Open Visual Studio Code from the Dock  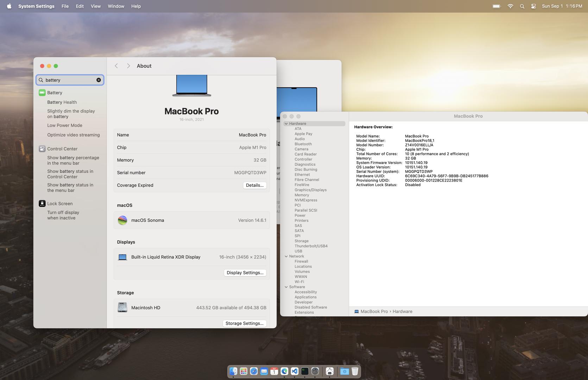click(295, 371)
